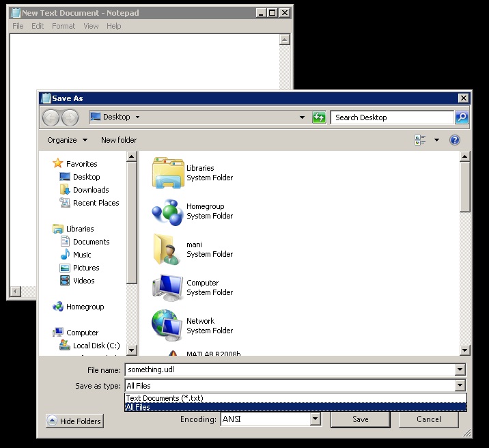
Task: Click the New folder button
Action: coord(119,140)
